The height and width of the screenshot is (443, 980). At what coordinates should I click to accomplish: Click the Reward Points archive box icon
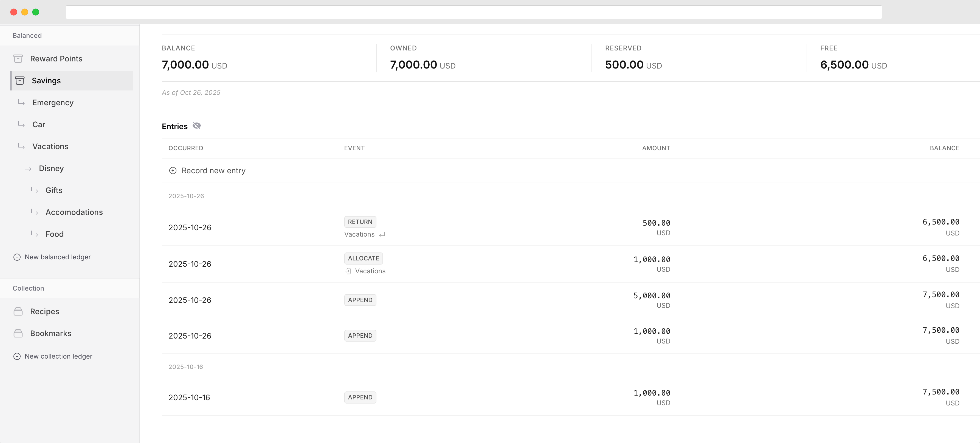click(x=18, y=59)
